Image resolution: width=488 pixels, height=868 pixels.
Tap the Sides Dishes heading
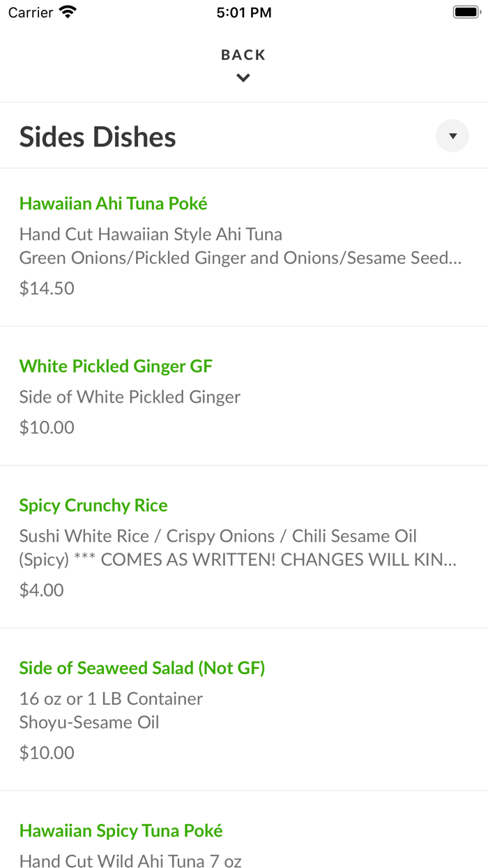pyautogui.click(x=97, y=136)
